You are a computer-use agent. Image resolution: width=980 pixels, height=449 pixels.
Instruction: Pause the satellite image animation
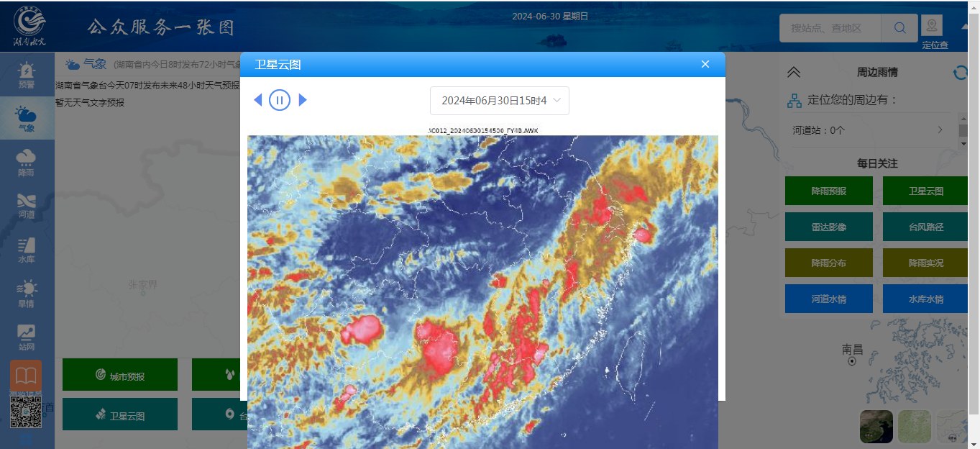coord(280,100)
